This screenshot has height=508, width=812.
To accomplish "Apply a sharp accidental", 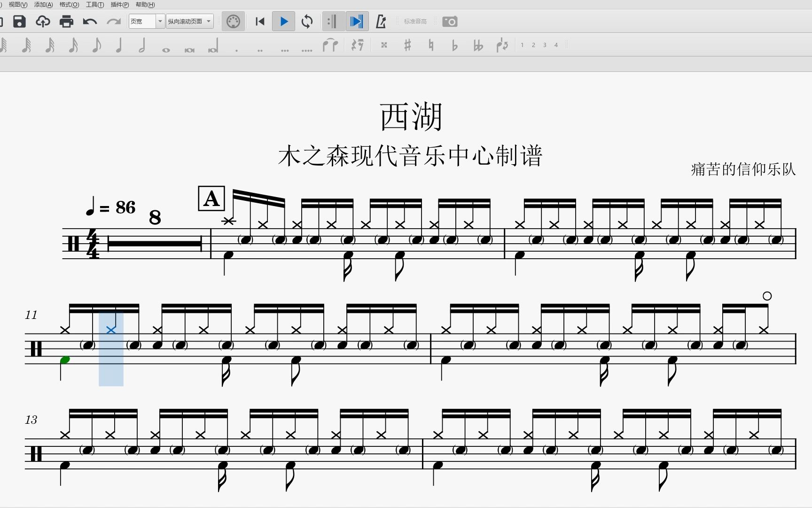I will [407, 45].
